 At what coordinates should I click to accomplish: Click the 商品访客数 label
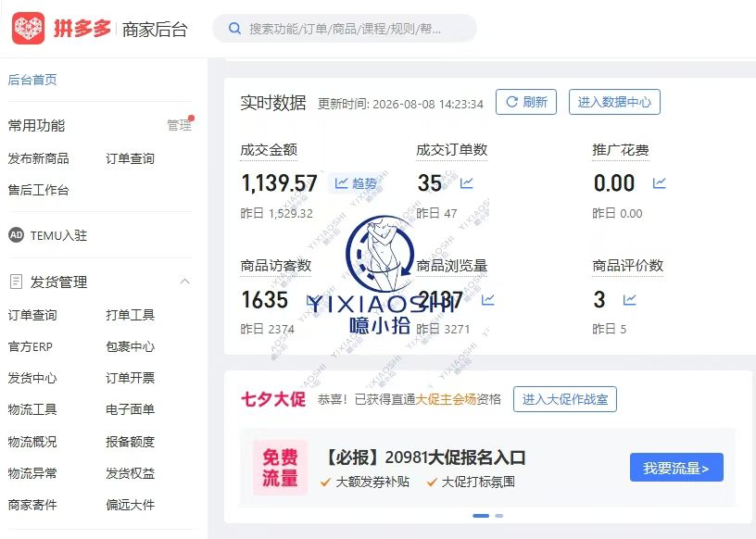point(276,266)
